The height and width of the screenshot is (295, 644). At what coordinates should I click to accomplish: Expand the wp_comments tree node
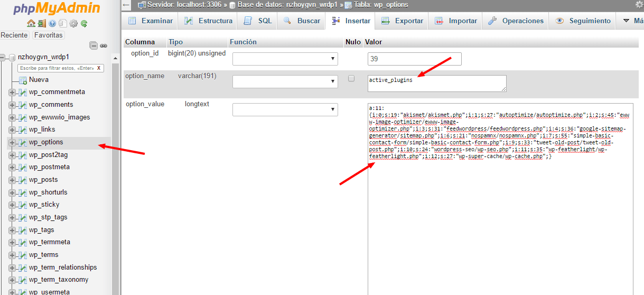(12, 105)
